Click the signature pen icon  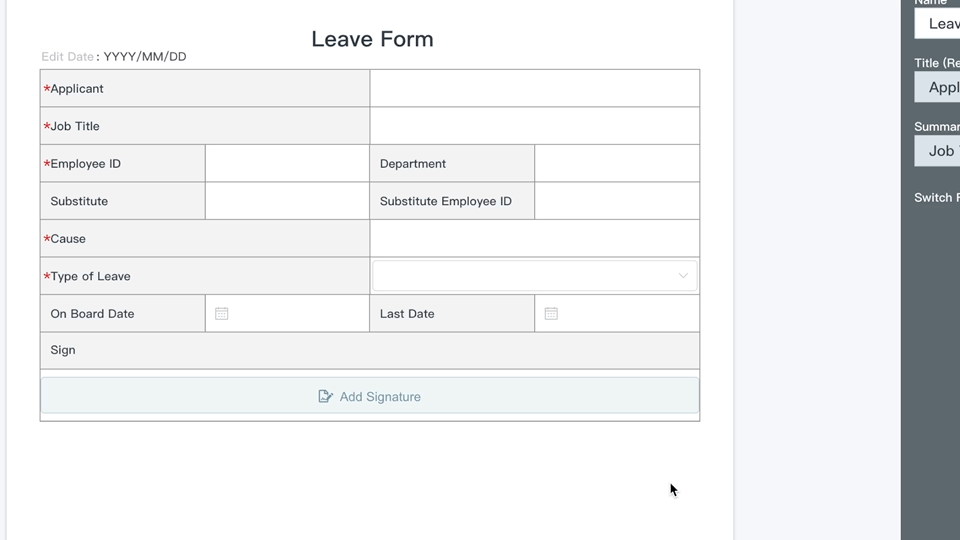(x=325, y=397)
